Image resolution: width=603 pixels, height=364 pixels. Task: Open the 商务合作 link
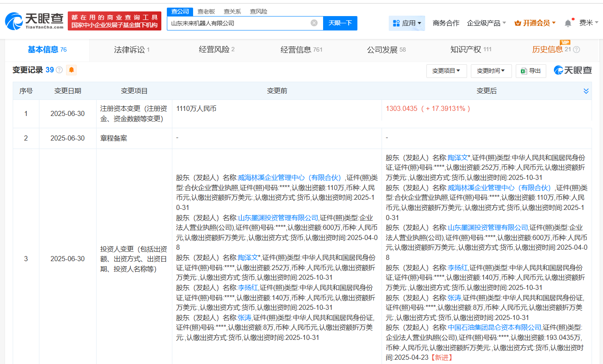446,23
